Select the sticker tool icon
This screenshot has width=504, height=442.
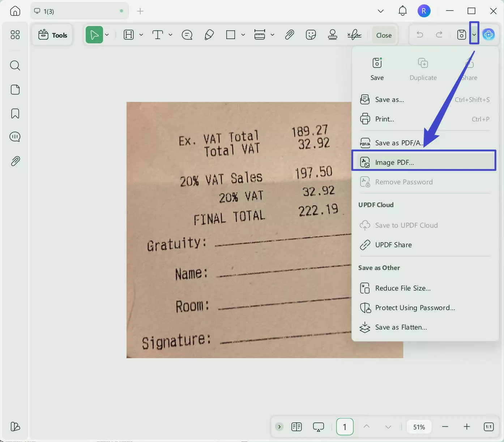311,35
